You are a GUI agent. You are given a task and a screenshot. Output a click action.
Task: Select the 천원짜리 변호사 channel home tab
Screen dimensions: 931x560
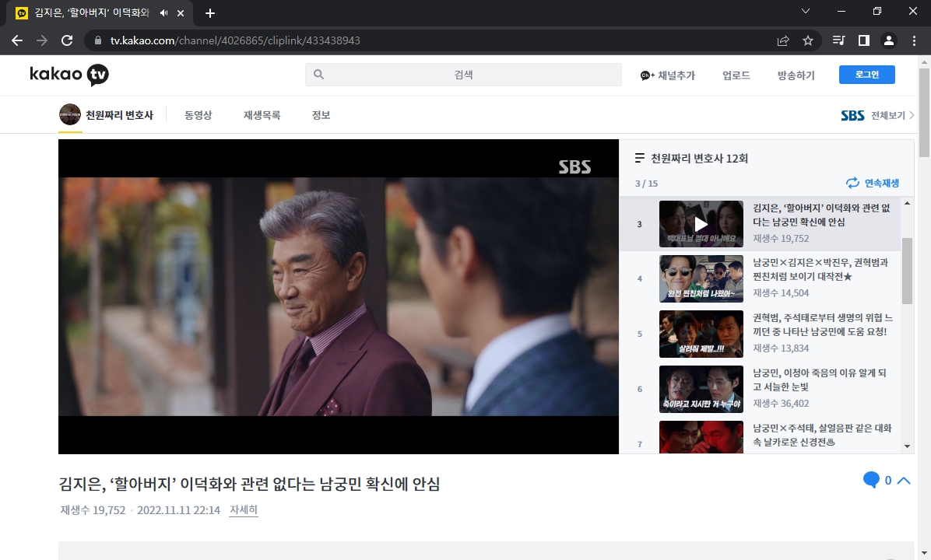point(119,115)
